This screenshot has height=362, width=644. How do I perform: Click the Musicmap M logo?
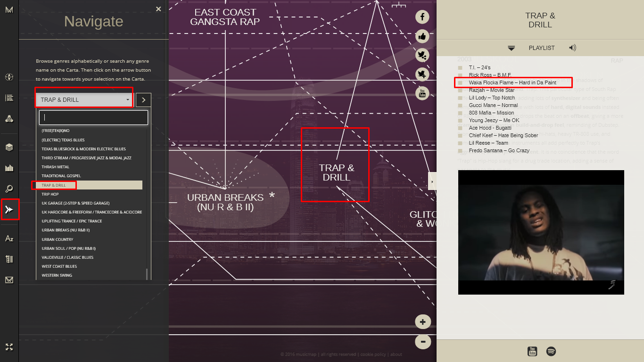[x=9, y=10]
